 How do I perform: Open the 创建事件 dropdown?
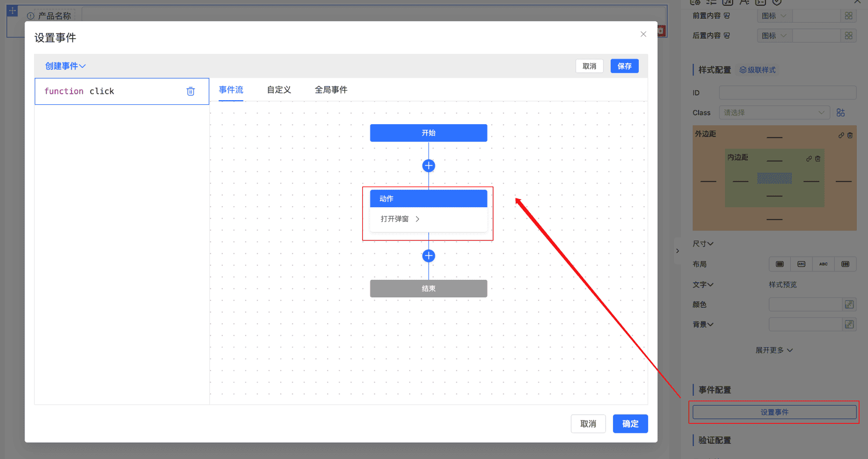65,66
